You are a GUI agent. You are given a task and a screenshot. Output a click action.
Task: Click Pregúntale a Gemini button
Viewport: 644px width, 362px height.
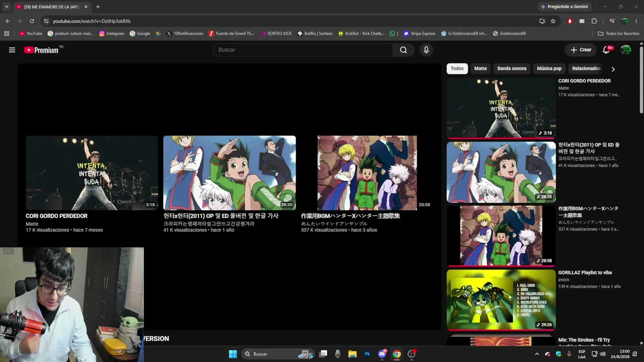click(564, 7)
